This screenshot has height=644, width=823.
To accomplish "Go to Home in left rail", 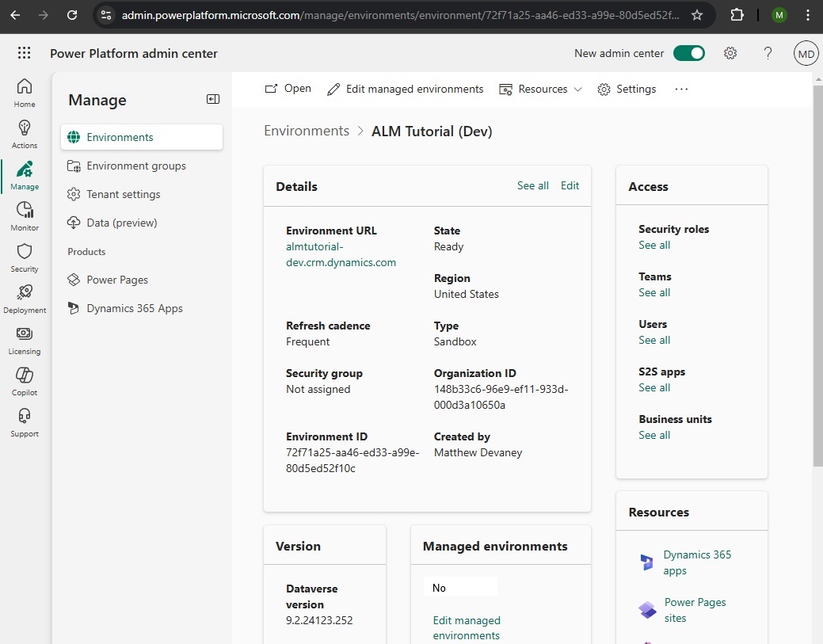I will (x=24, y=93).
